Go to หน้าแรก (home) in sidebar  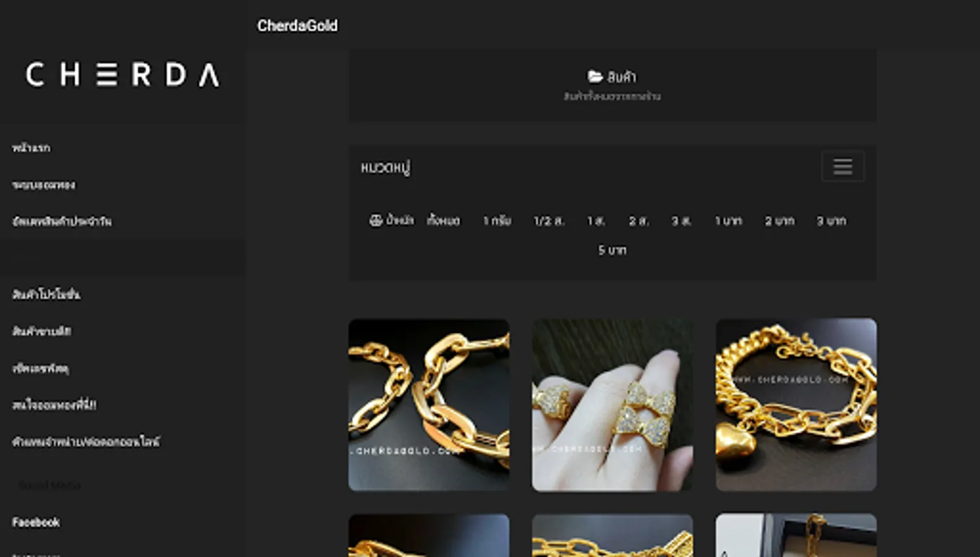coord(31,148)
